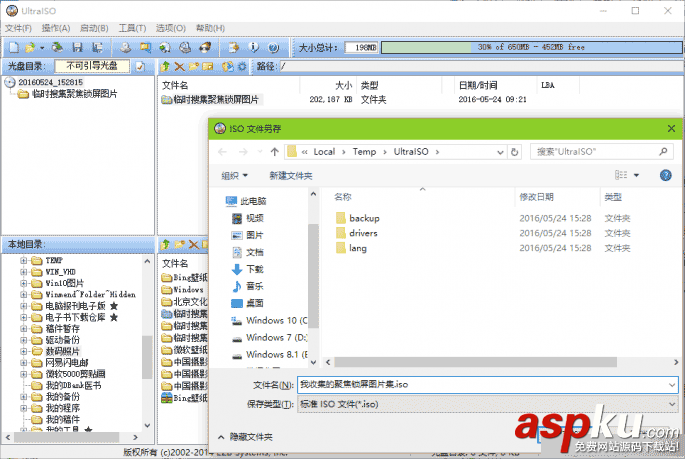The image size is (685, 459).
Task: Open the 工具(T) menu
Action: (x=132, y=28)
